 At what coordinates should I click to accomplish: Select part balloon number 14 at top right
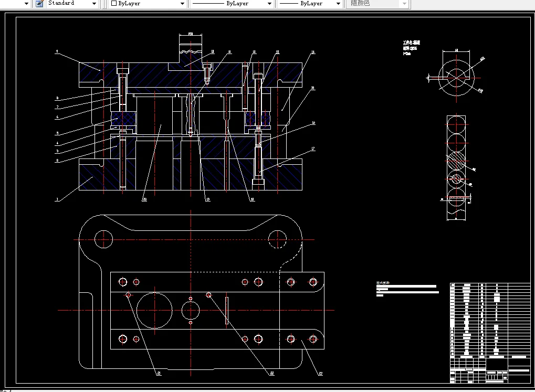(x=313, y=52)
